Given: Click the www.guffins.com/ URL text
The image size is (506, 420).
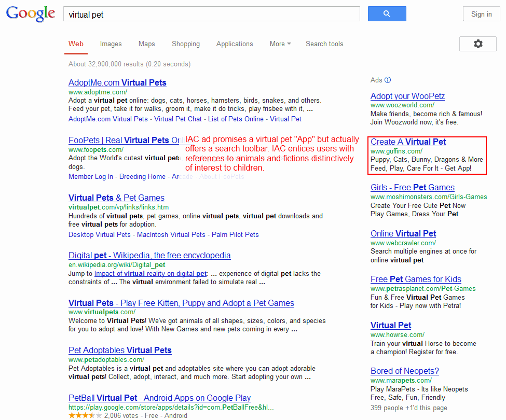Looking at the screenshot, I should point(396,151).
